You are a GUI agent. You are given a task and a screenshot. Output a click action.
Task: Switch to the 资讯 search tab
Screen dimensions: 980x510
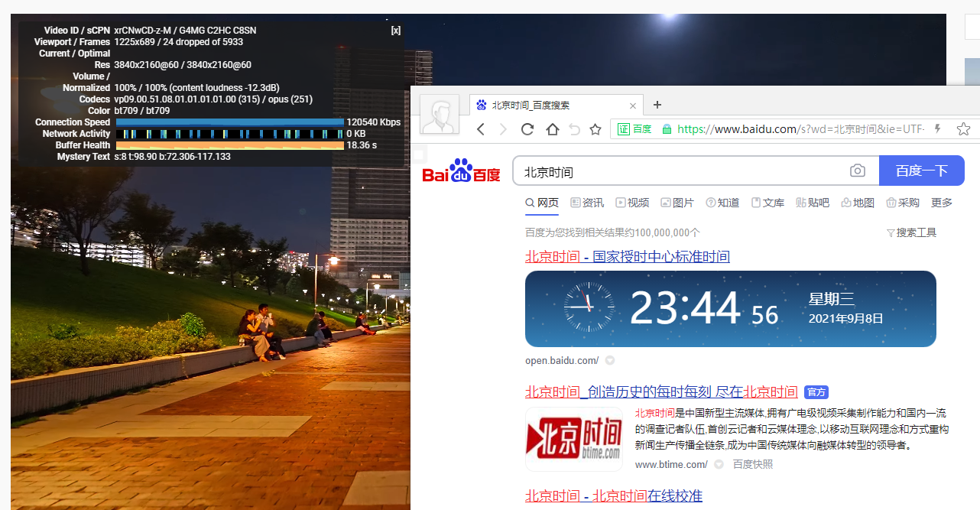[x=587, y=203]
